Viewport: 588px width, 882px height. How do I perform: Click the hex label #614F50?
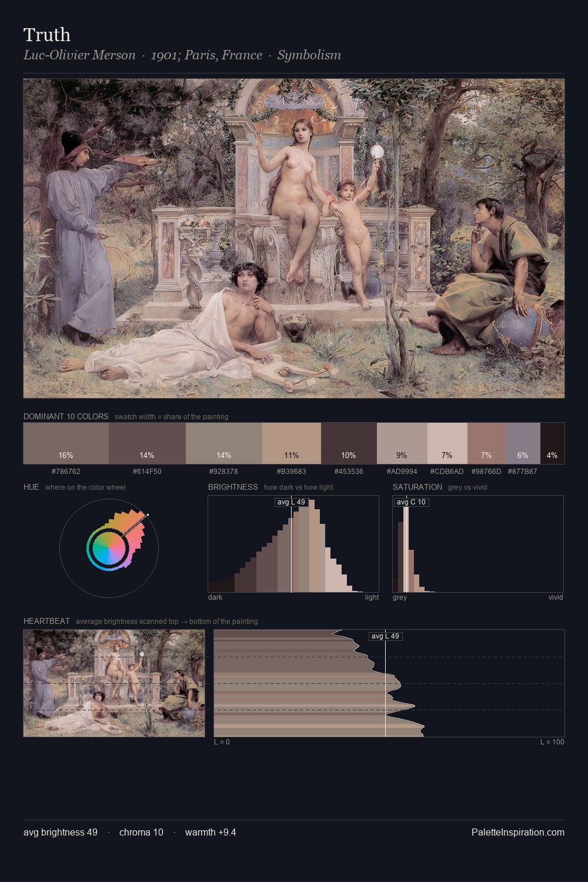click(147, 471)
